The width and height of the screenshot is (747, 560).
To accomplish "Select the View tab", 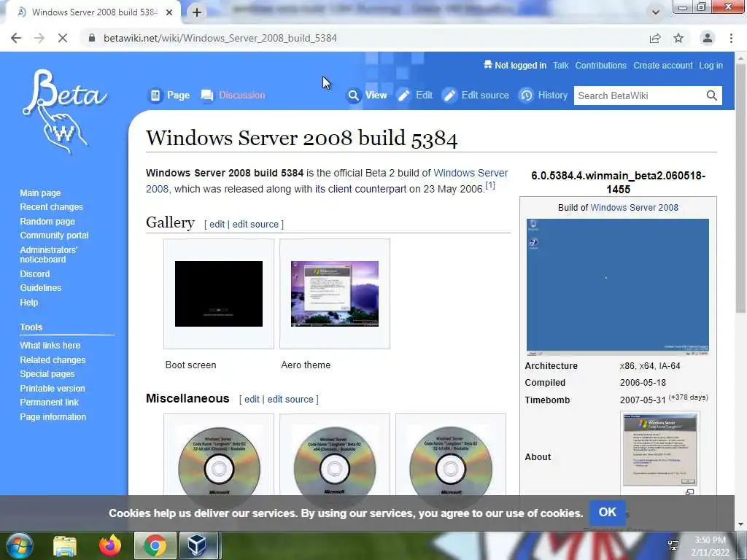I will pos(367,96).
